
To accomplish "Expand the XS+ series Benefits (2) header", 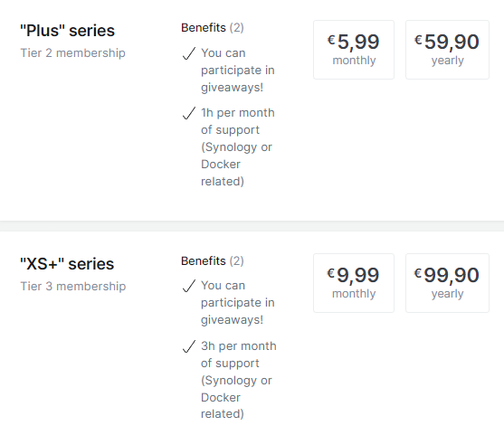I will point(213,261).
